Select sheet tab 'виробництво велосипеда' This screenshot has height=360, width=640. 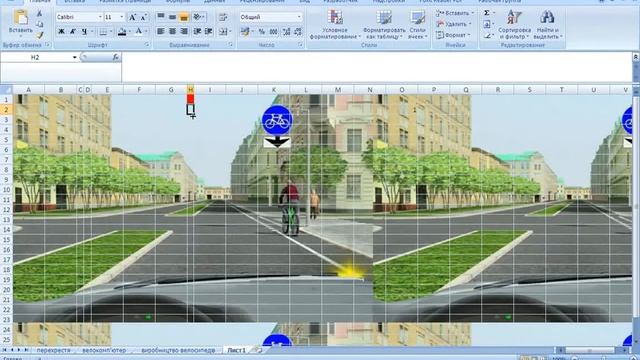coord(178,350)
